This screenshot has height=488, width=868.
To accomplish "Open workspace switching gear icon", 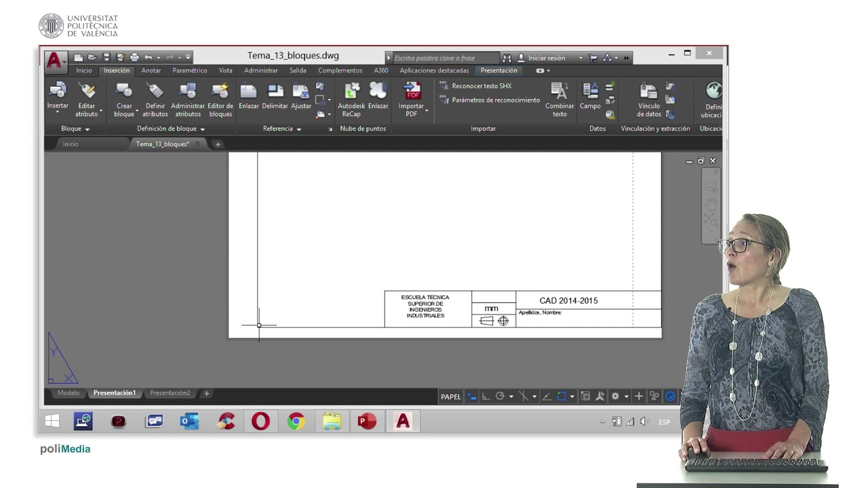I will click(615, 396).
